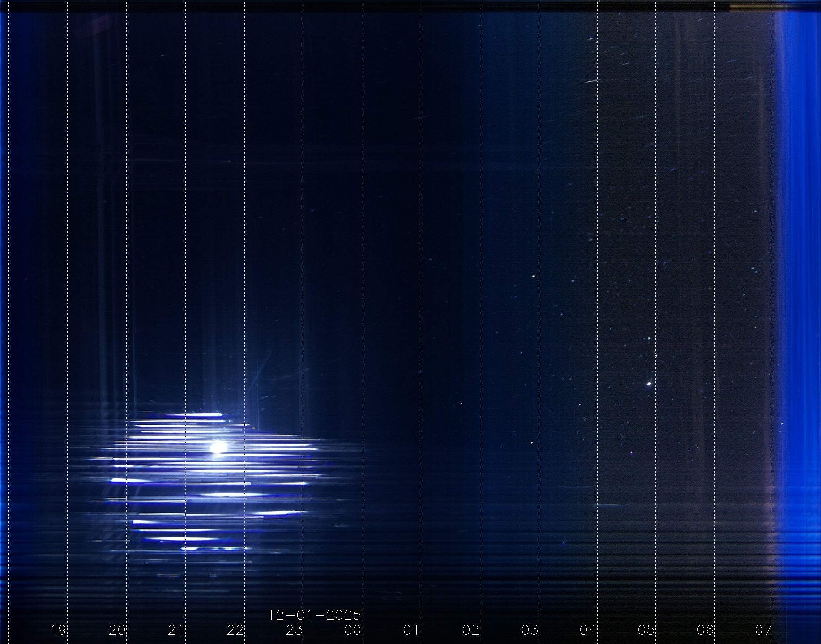Select the bright star just before 03 line
This screenshot has width=821, height=644.
[533, 276]
